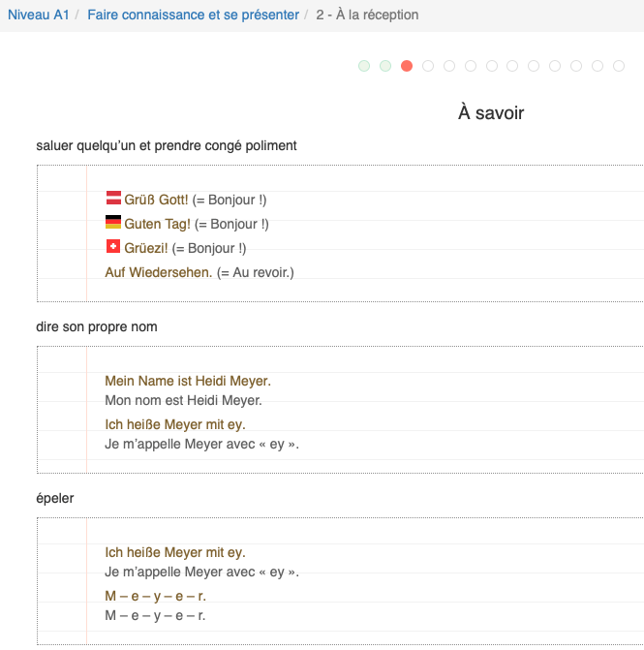Screen dimensions: 644x650
Task: Click the Swiss flag icon
Action: pos(113,247)
